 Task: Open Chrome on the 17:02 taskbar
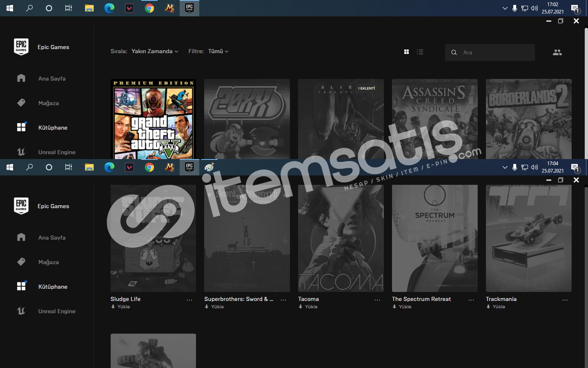click(149, 8)
